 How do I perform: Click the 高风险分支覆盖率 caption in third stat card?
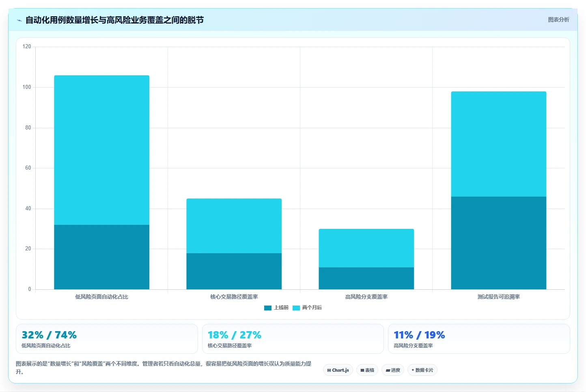coord(413,346)
